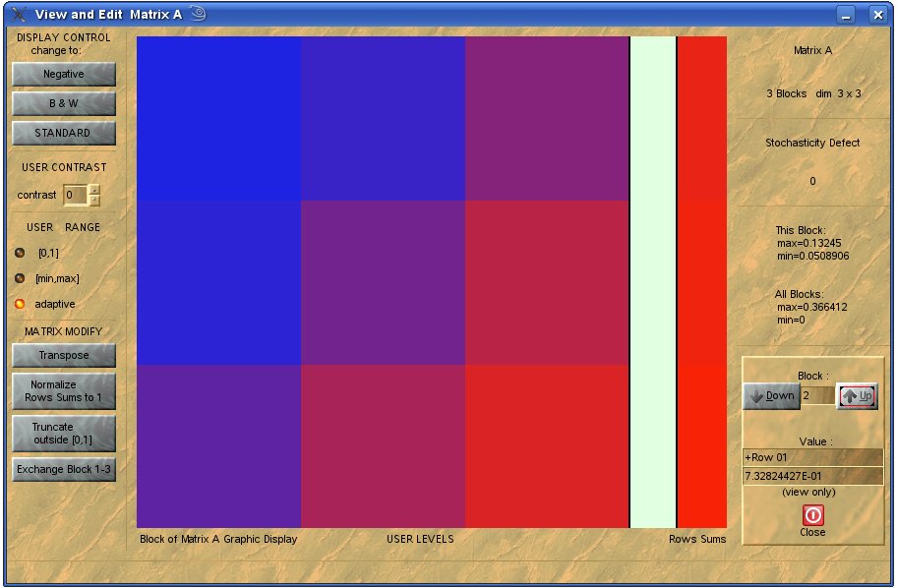Increase contrast with the up stepper arrow
The image size is (897, 588).
(94, 190)
